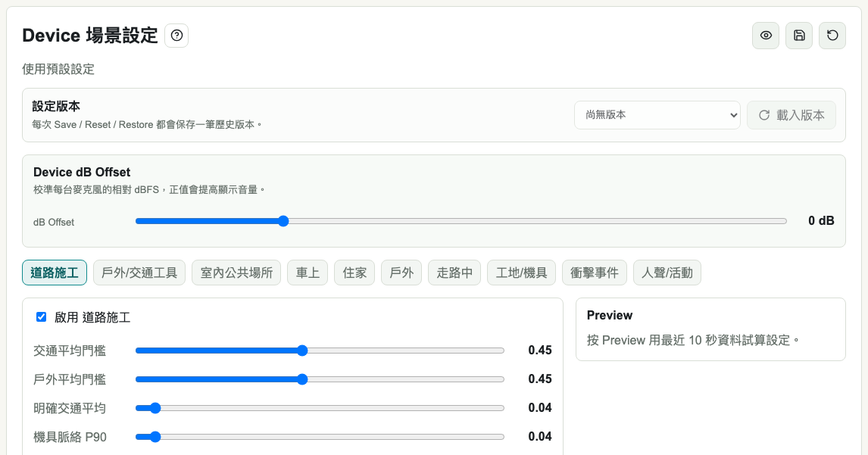Toggle the 啟用 道路施工 checkbox
The image size is (868, 455).
pyautogui.click(x=41, y=316)
